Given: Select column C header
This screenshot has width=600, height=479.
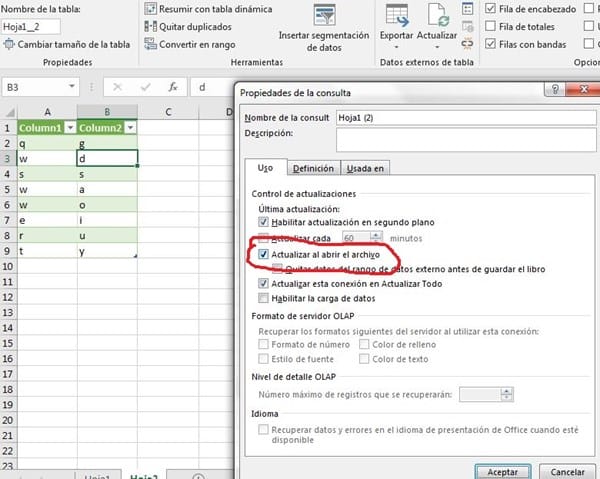Looking at the screenshot, I should [x=168, y=112].
